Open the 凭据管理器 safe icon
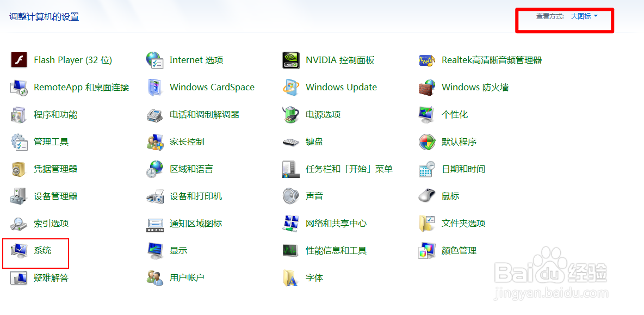 (x=19, y=169)
